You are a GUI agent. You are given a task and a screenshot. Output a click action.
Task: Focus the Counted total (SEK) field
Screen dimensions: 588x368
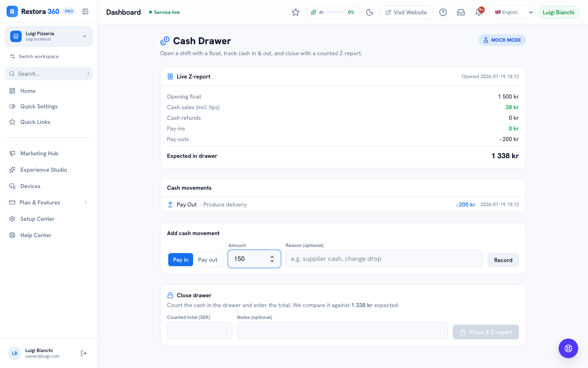(200, 331)
